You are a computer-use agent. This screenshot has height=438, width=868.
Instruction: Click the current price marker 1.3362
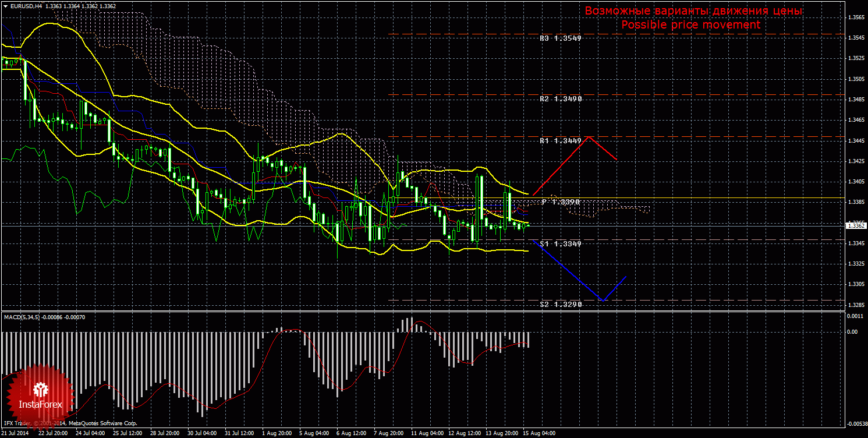[x=856, y=225]
